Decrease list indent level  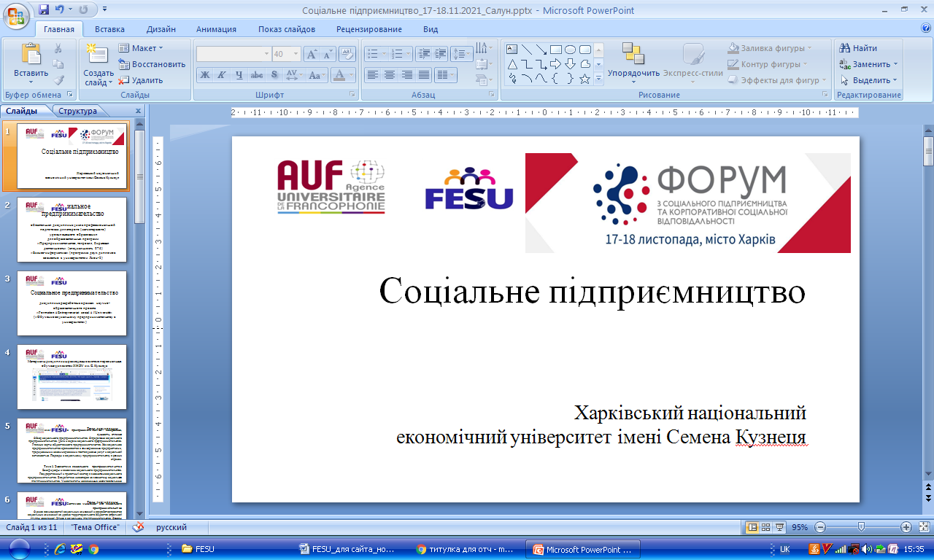click(423, 54)
